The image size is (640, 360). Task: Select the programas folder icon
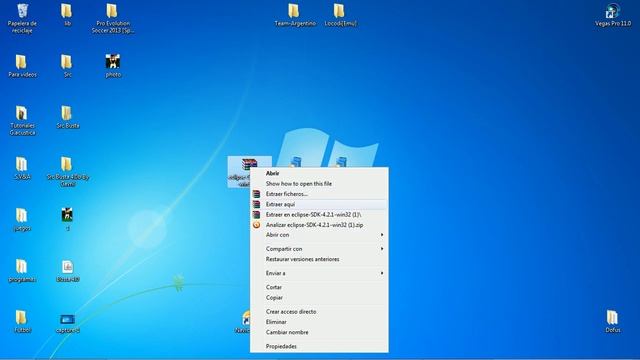coord(22,271)
